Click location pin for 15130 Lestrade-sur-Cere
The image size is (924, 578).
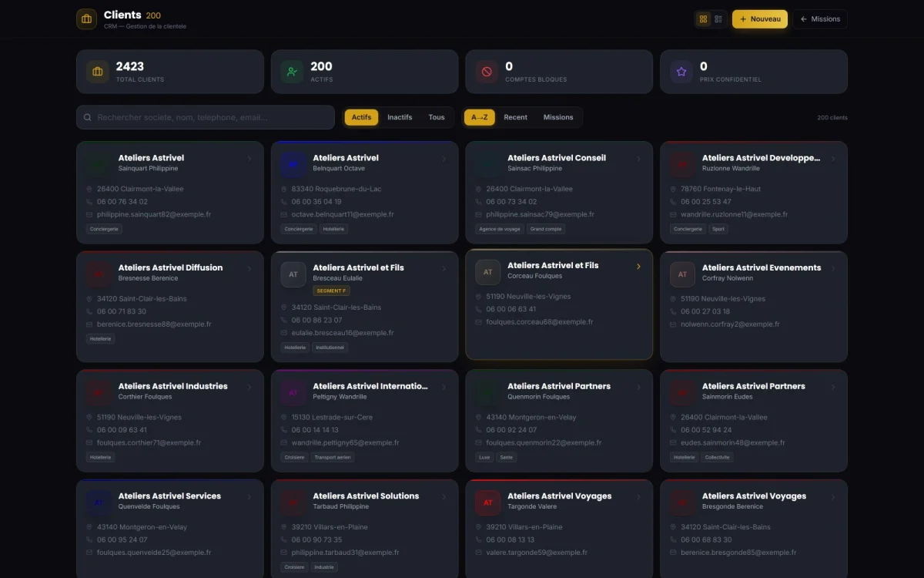[284, 417]
